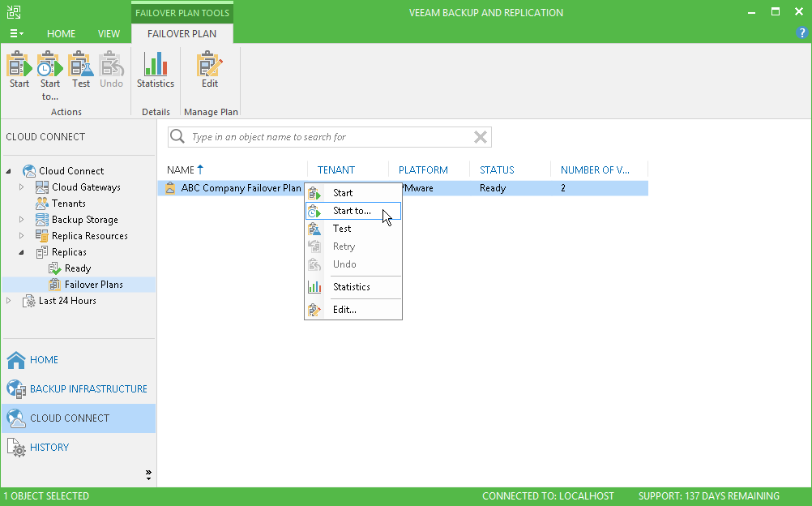The width and height of the screenshot is (812, 506).
Task: Select the Tenants tree item
Action: click(68, 204)
